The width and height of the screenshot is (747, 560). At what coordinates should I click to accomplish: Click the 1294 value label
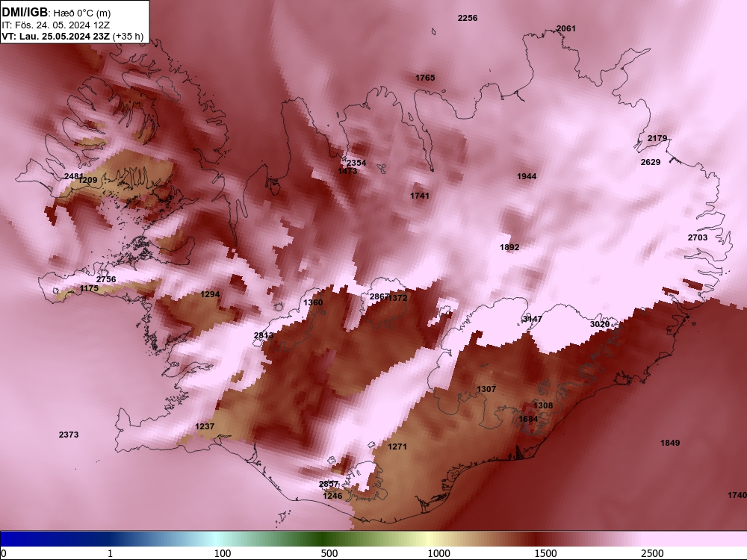coord(210,294)
